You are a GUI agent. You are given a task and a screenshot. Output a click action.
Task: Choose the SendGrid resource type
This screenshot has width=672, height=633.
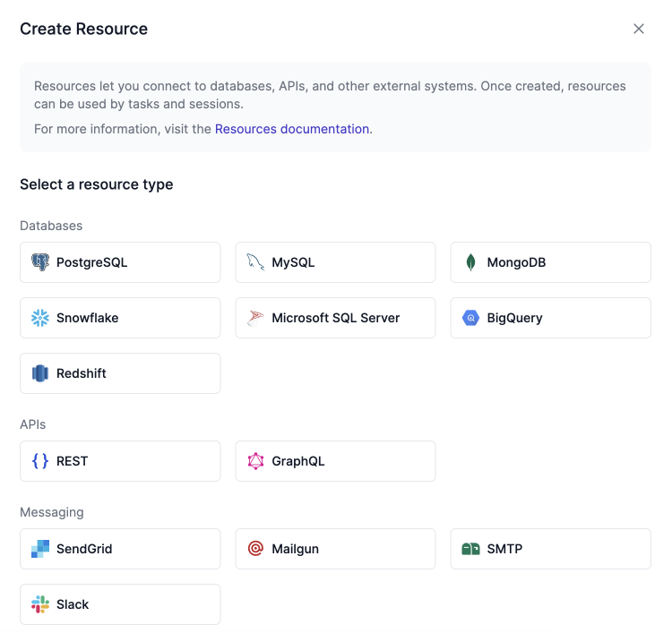(120, 549)
